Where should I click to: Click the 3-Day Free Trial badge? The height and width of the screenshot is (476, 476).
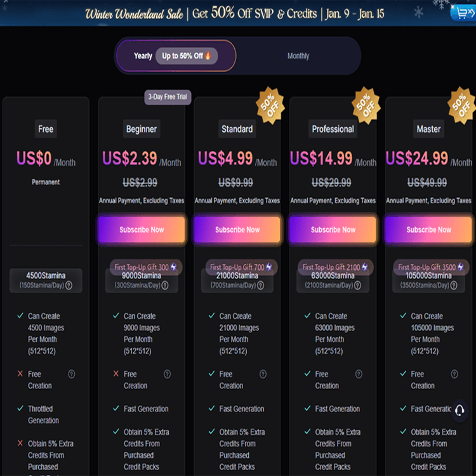(168, 97)
